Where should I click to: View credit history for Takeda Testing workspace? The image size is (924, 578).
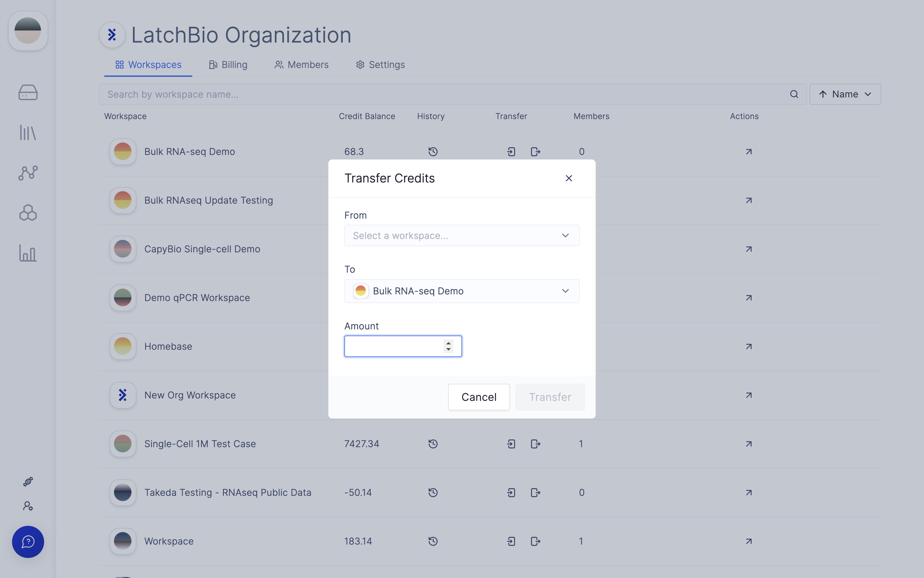point(433,492)
